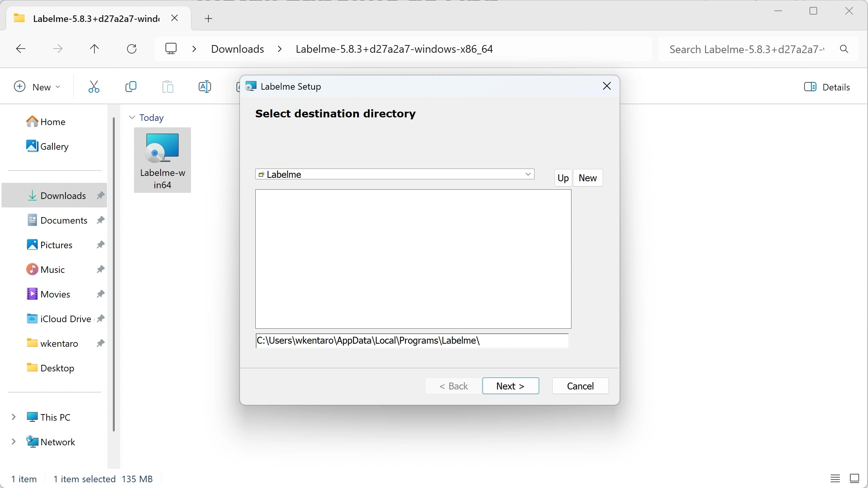Image resolution: width=868 pixels, height=488 pixels.
Task: Expand This PC tree node
Action: tap(13, 417)
